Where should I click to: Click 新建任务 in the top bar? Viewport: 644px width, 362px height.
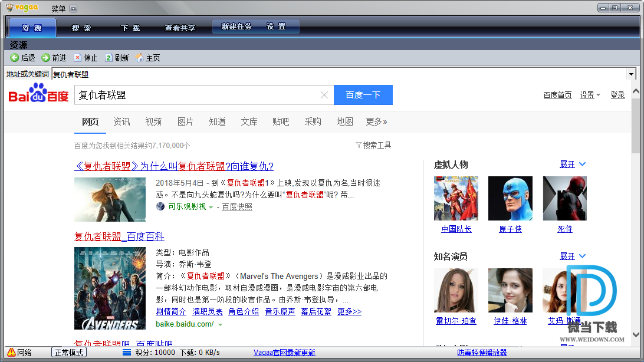236,27
